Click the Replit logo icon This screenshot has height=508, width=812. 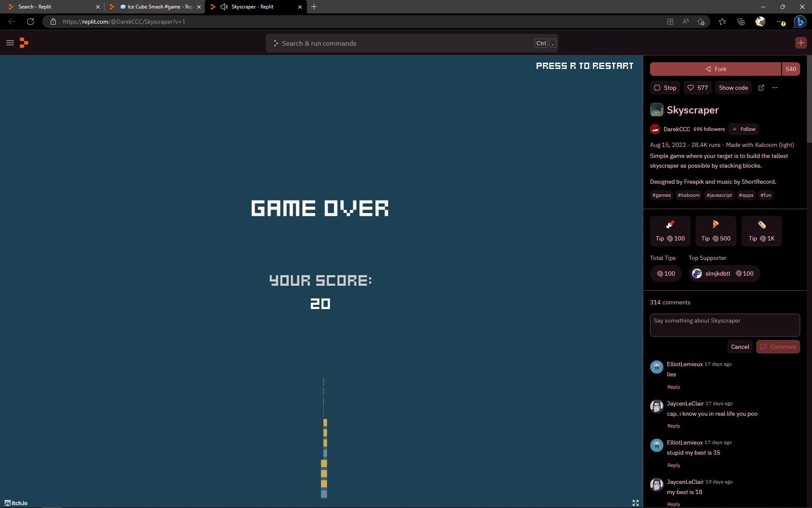[x=24, y=43]
